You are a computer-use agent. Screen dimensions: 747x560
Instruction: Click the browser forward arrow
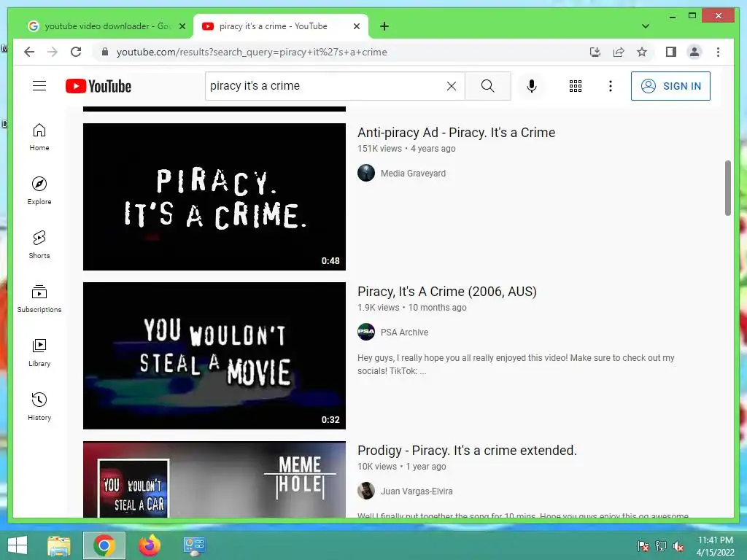click(x=53, y=52)
